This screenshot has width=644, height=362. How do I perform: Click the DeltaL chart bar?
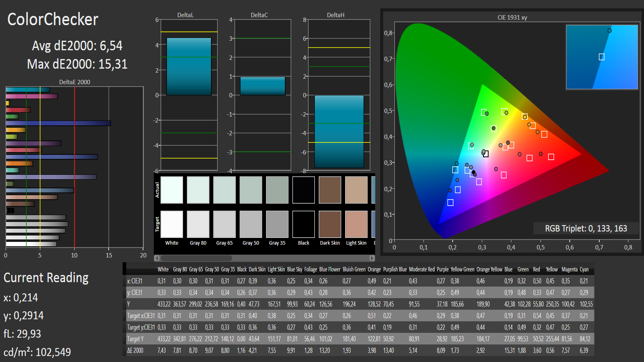pyautogui.click(x=189, y=66)
